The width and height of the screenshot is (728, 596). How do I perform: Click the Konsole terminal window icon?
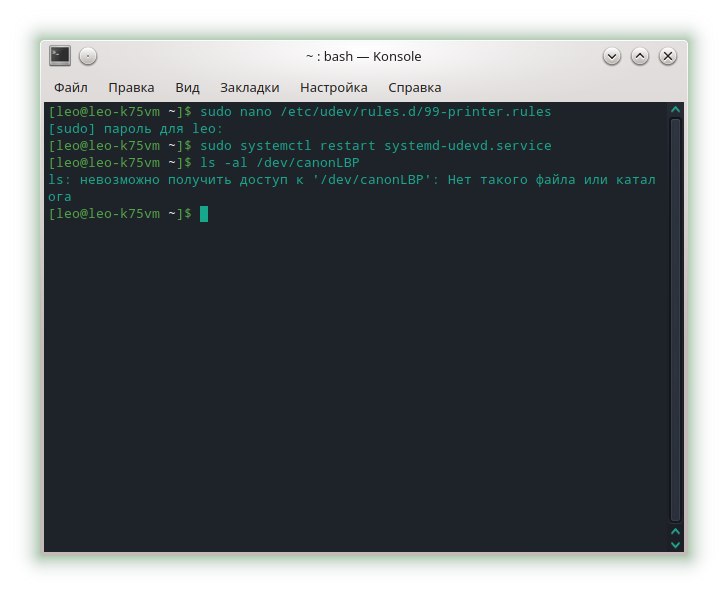pos(60,56)
